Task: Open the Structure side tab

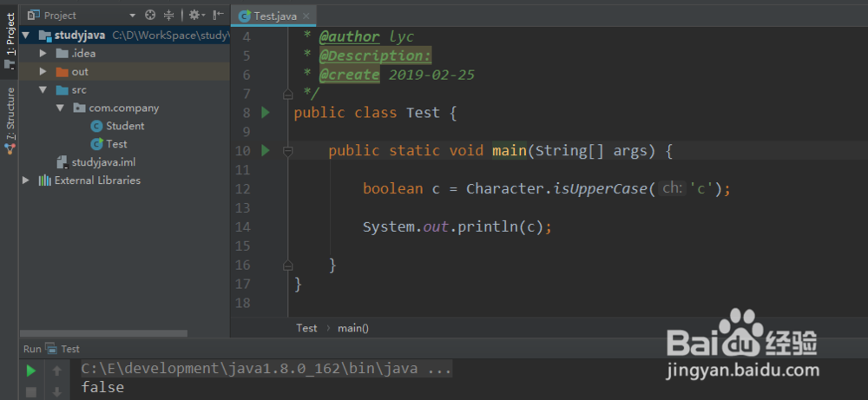Action: [10, 120]
